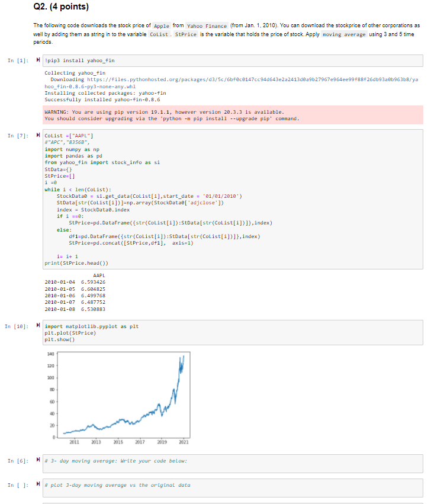
Task: Click into the pip3 install yahoo_fin input
Action: (x=233, y=61)
